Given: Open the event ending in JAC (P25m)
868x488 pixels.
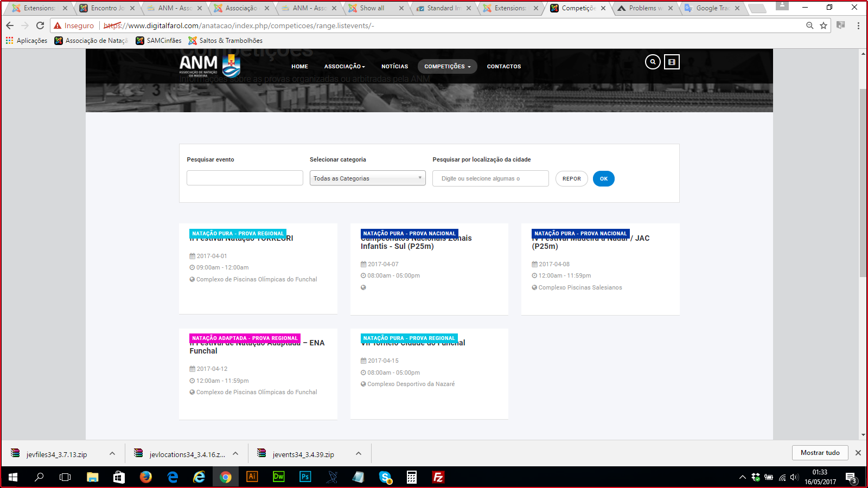Looking at the screenshot, I should pos(591,242).
